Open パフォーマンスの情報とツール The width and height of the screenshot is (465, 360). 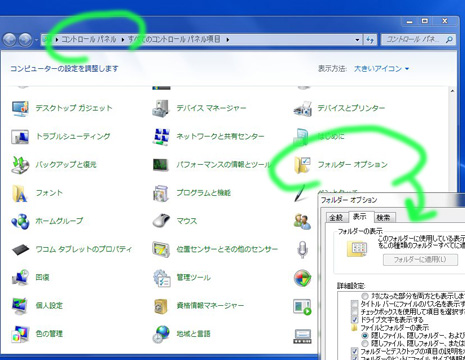pos(211,164)
